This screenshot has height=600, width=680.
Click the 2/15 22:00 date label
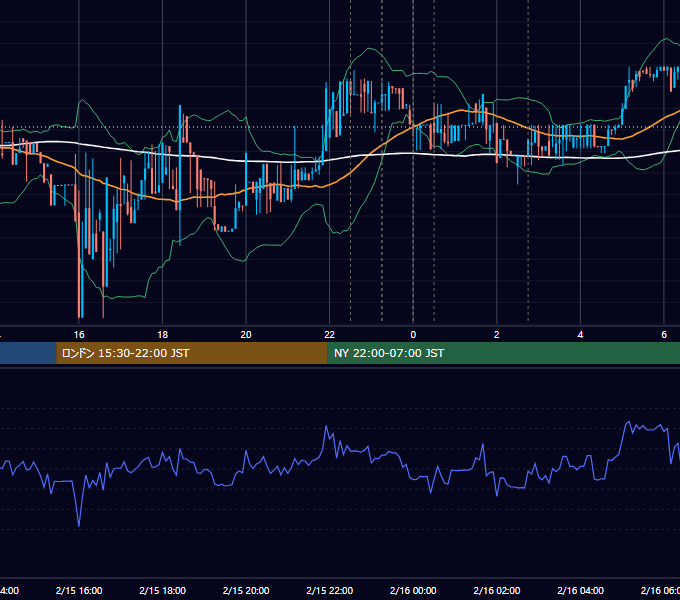[330, 590]
